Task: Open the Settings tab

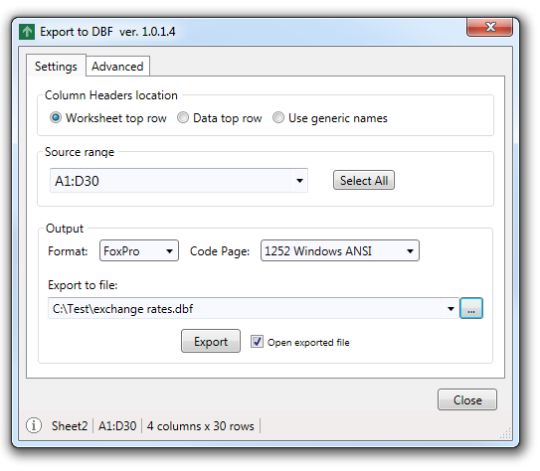Action: [56, 66]
